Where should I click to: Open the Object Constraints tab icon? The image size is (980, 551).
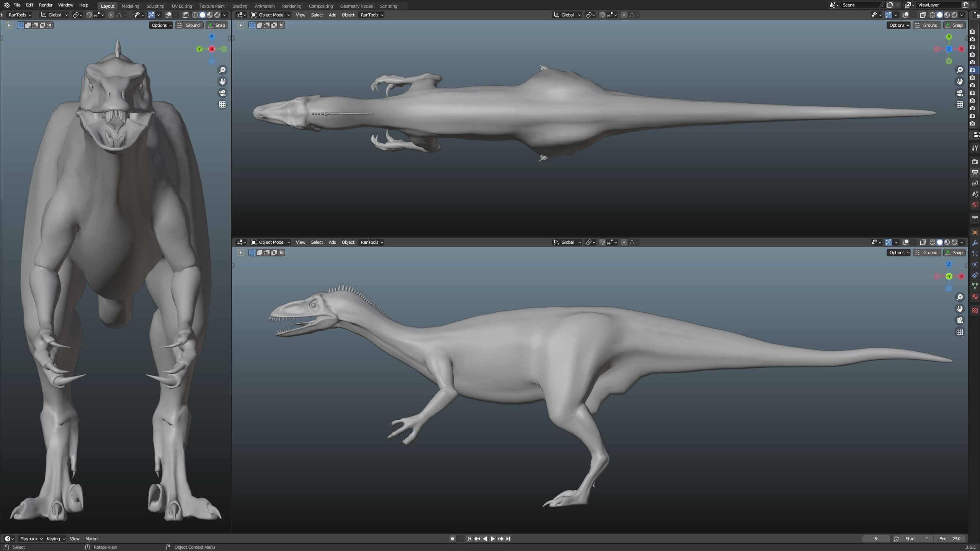click(x=975, y=275)
